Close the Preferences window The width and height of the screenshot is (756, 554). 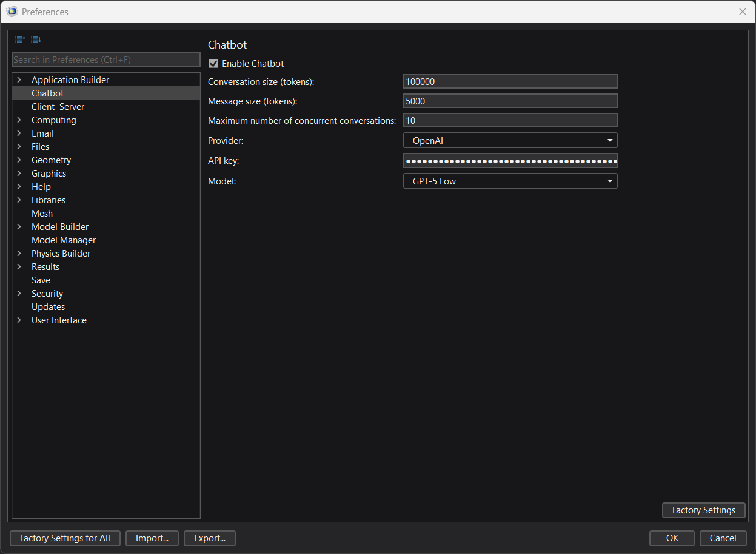pyautogui.click(x=742, y=12)
